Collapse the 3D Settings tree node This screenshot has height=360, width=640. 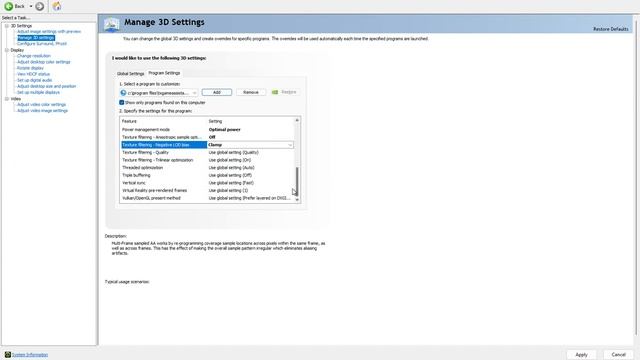(7, 26)
